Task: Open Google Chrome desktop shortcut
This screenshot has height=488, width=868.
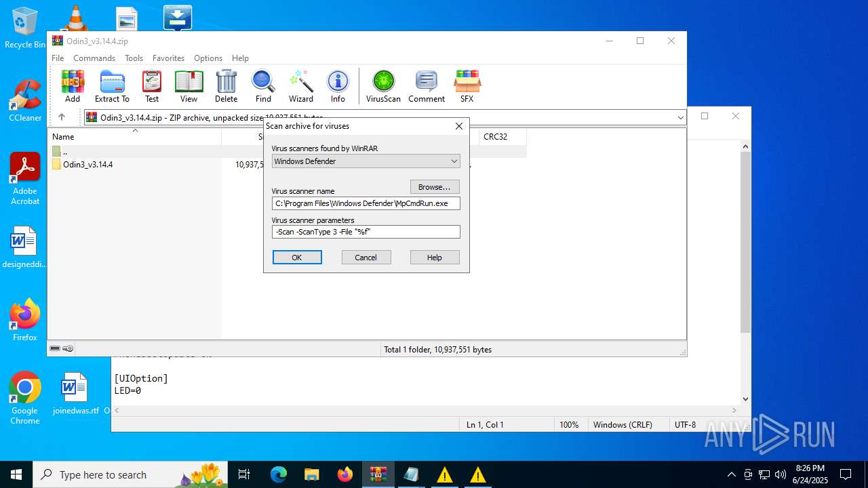Action: (25, 399)
